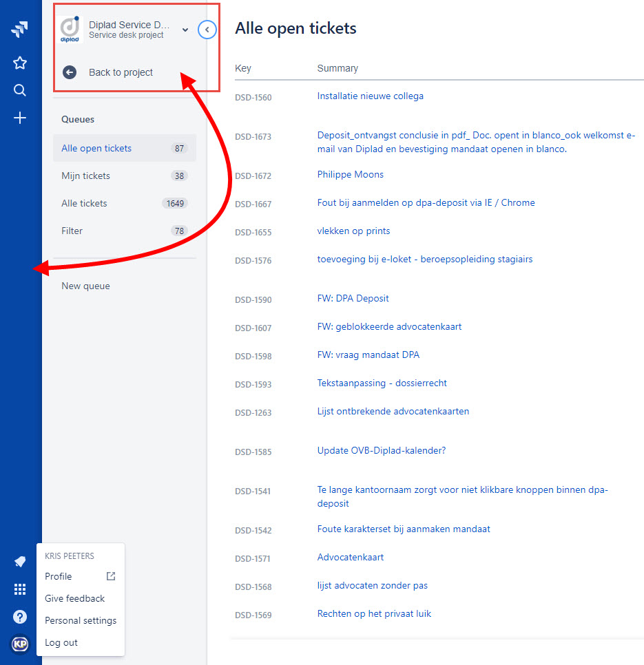The height and width of the screenshot is (665, 644).
Task: Click key DSD-1541
Action: (253, 491)
